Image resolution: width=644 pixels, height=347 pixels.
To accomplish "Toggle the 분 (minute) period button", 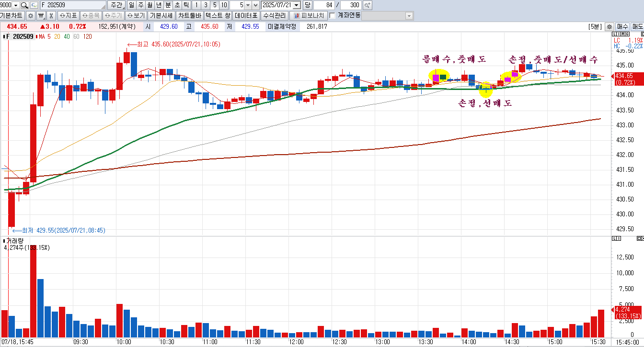I will click(168, 5).
